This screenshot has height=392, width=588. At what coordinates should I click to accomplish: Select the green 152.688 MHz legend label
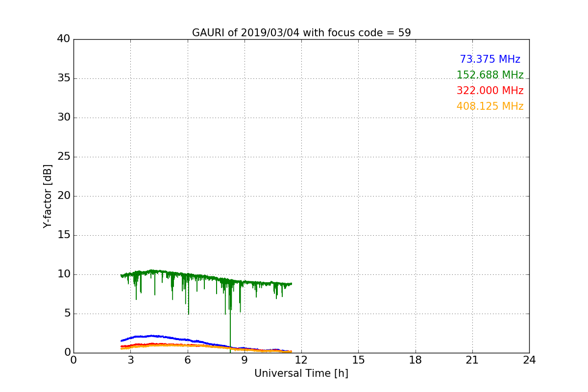point(490,75)
